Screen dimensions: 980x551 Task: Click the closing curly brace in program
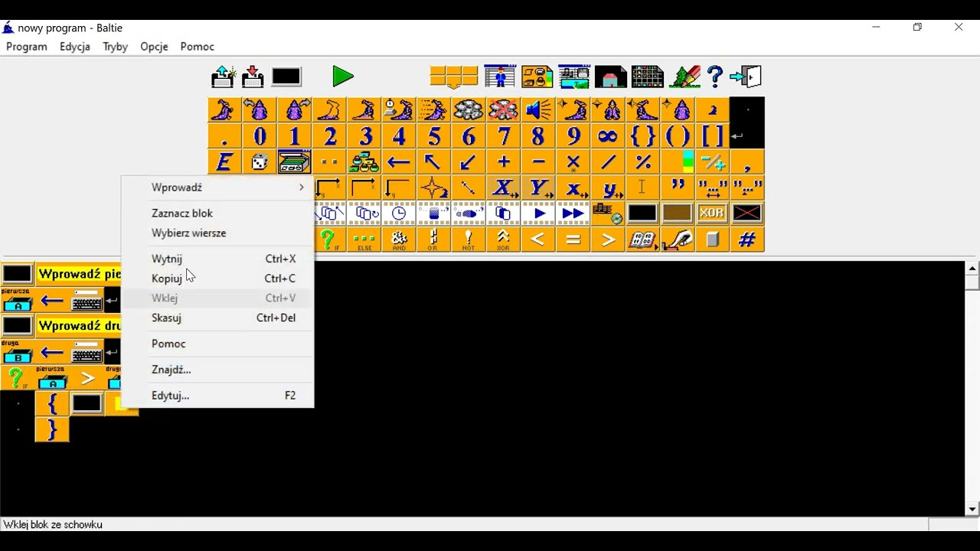[x=52, y=430]
